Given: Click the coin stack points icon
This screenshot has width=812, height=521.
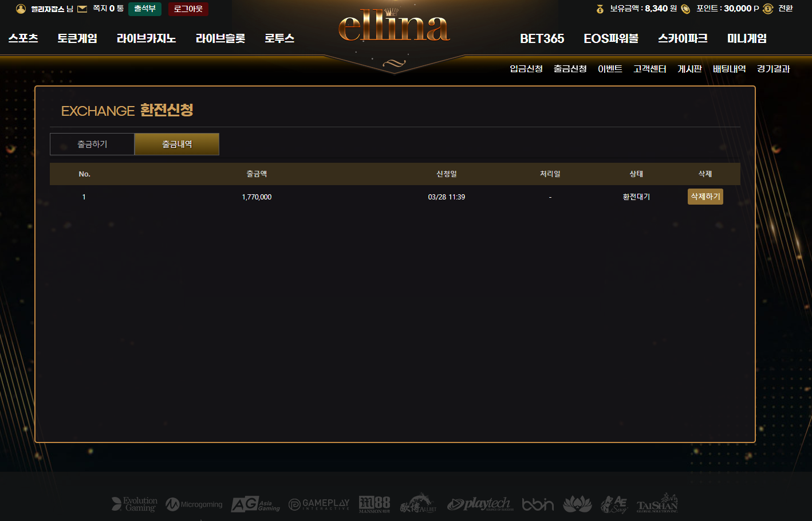Looking at the screenshot, I should [x=685, y=9].
